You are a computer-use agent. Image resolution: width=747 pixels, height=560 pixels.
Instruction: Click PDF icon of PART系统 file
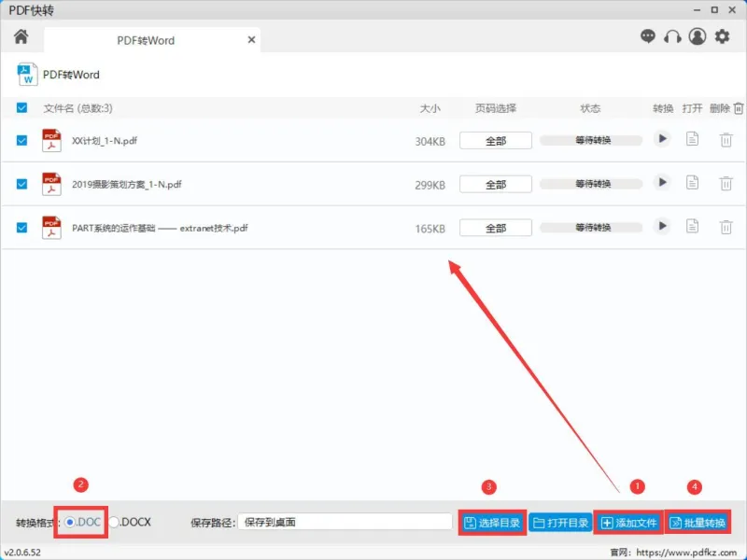click(51, 228)
